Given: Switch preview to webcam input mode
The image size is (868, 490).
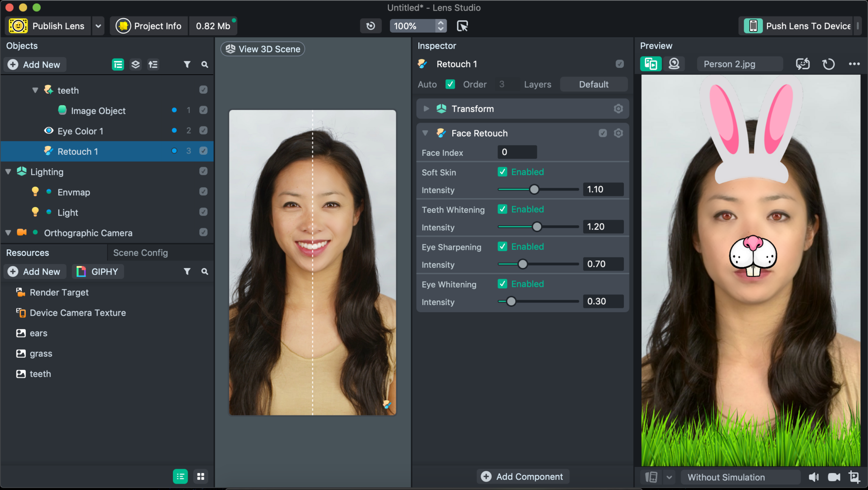Looking at the screenshot, I should pos(674,64).
